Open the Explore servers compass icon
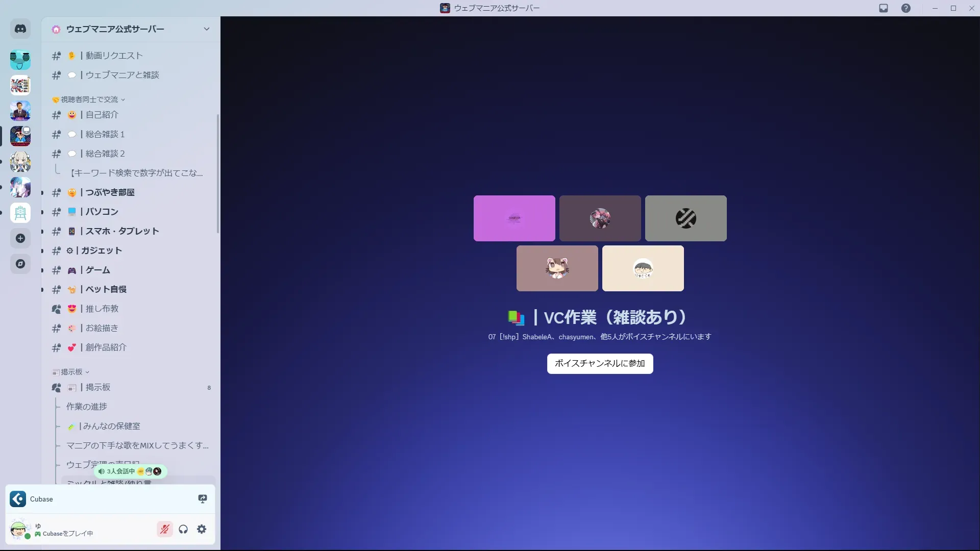 click(x=20, y=264)
